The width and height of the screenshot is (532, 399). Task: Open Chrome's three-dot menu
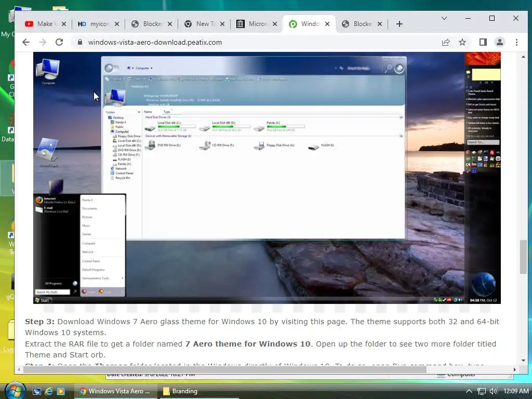click(x=516, y=42)
